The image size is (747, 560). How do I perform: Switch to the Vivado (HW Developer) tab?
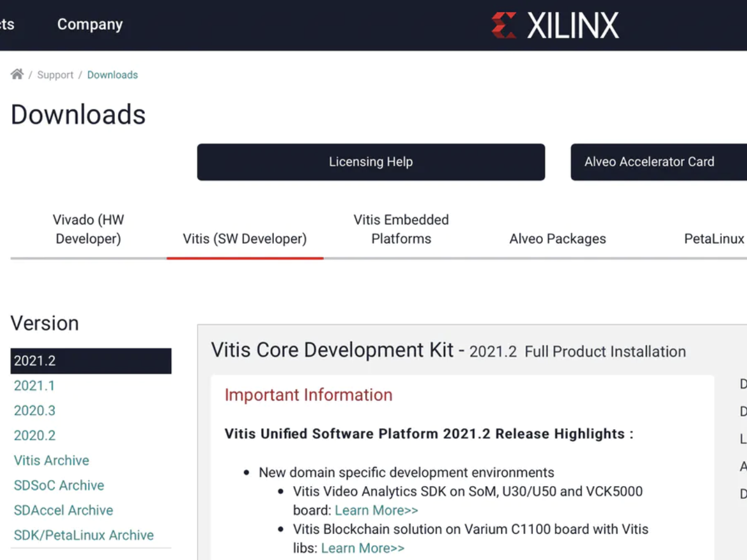tap(88, 229)
